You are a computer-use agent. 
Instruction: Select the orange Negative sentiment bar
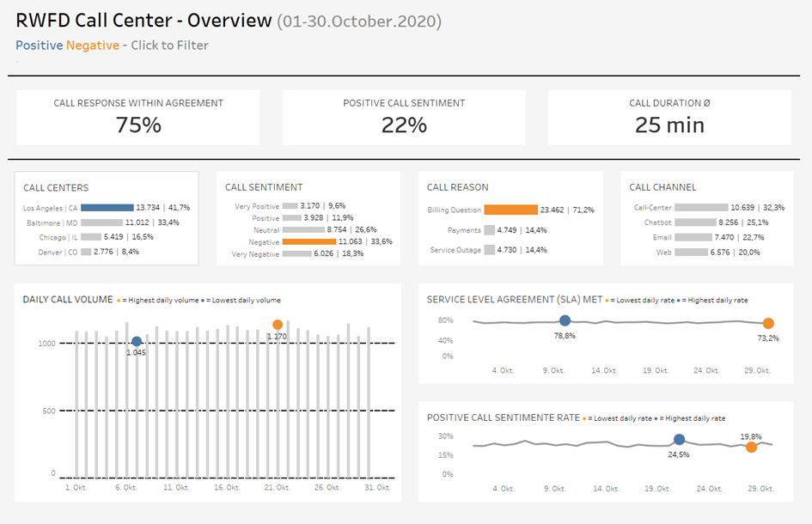point(297,242)
